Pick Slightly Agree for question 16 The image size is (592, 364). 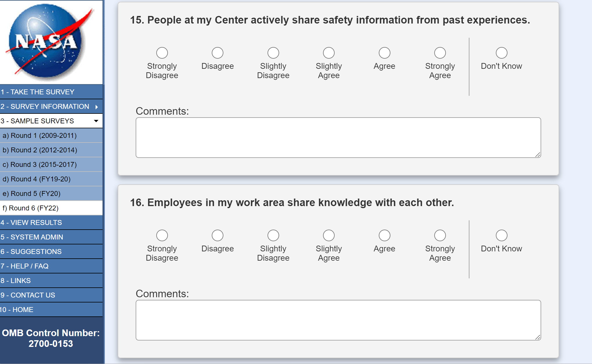pyautogui.click(x=329, y=235)
